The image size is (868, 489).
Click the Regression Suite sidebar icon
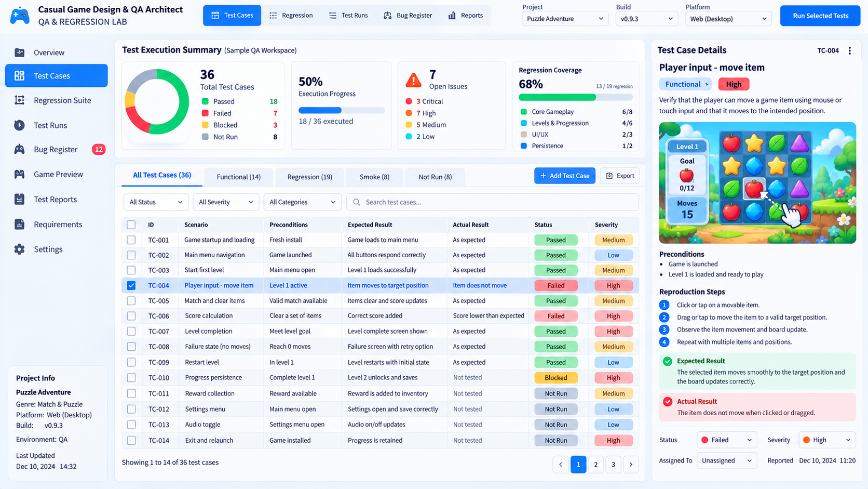click(20, 100)
